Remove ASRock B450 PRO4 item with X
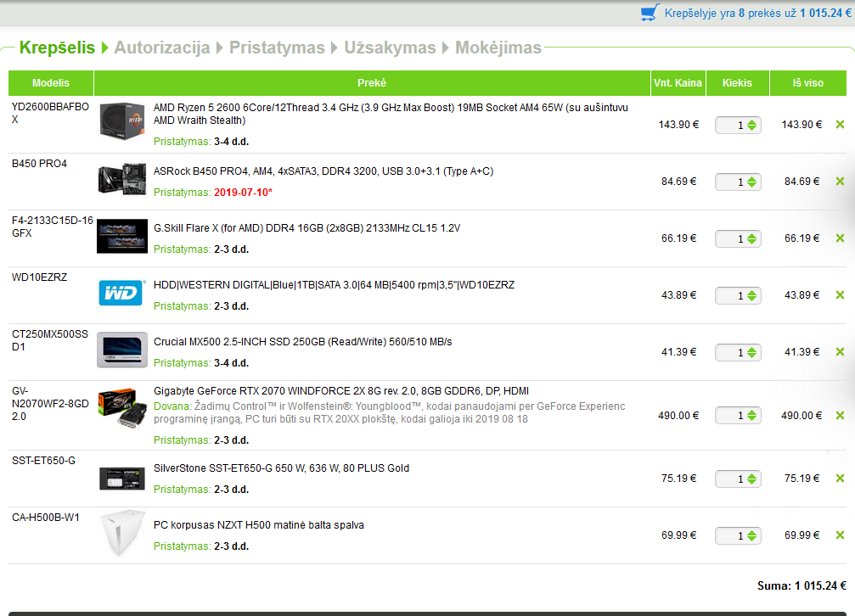 tap(840, 181)
